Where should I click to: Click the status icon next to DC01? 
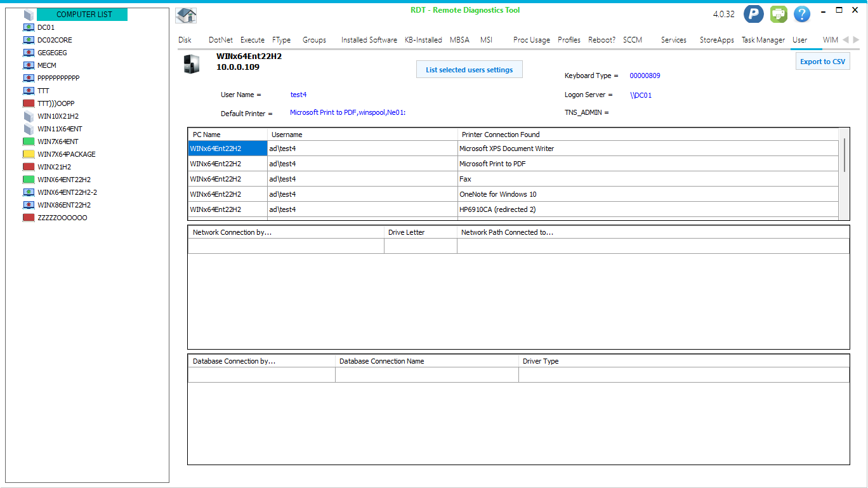point(28,27)
